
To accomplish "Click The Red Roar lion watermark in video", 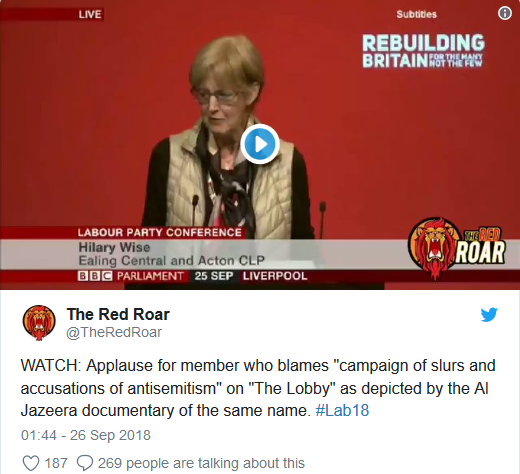I will coord(456,249).
